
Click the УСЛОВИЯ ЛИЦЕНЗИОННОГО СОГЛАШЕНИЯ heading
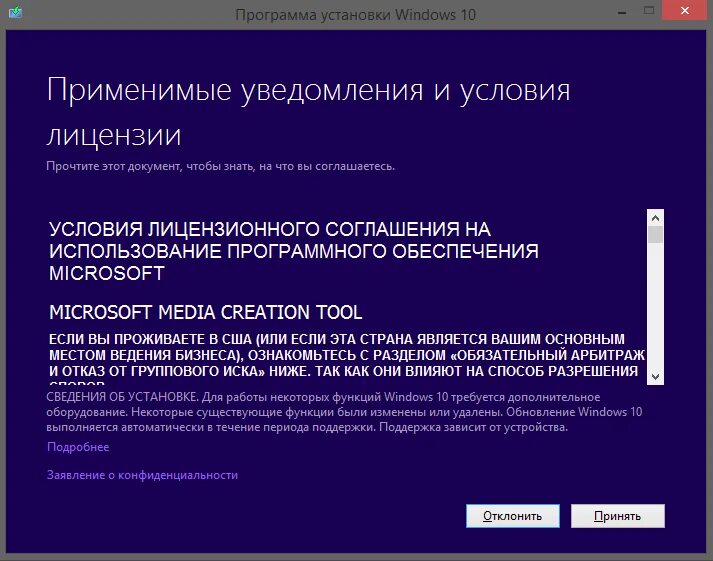(x=294, y=251)
